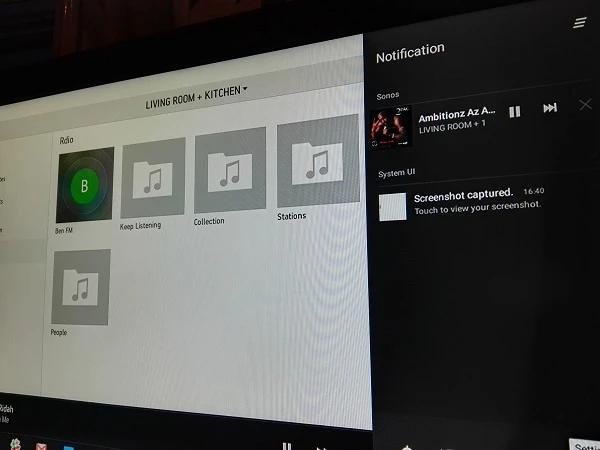Open the Ben FM station tile

coord(85,186)
